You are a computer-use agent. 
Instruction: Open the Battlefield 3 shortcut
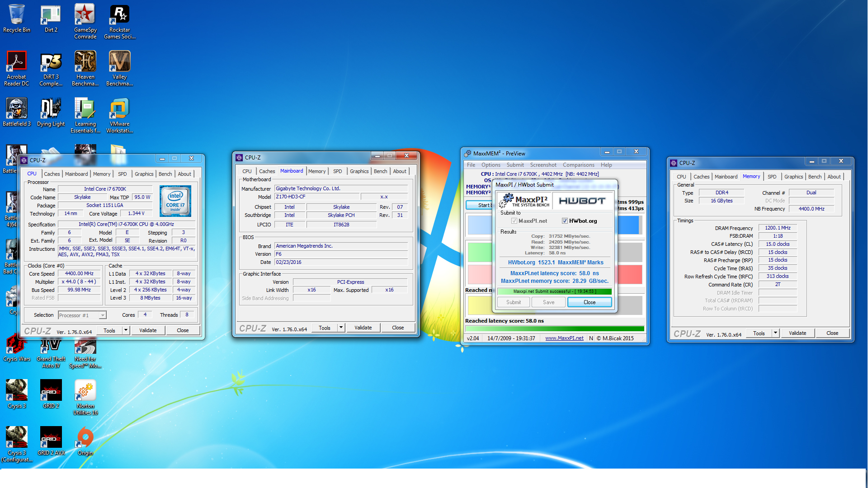(17, 112)
